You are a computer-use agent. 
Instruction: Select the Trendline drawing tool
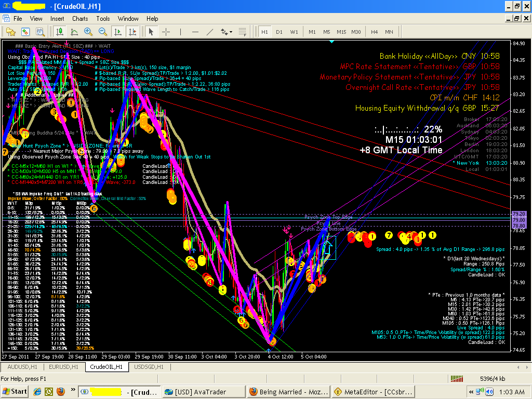pyautogui.click(x=209, y=32)
